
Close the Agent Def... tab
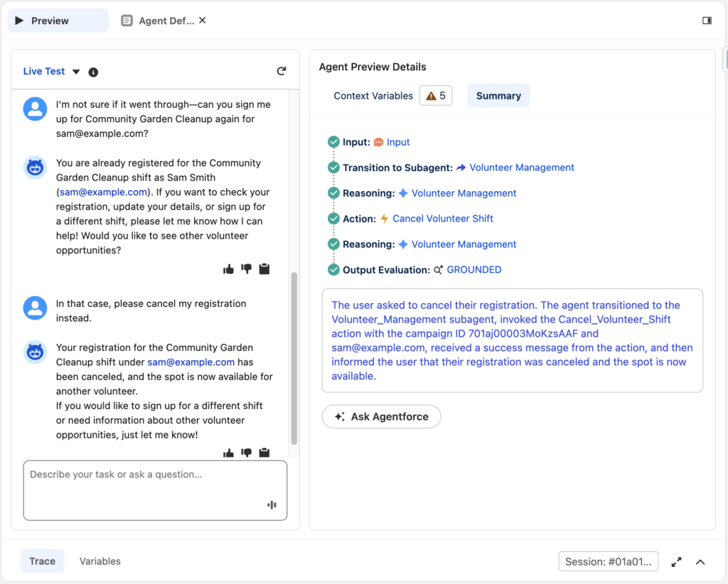[x=203, y=21]
